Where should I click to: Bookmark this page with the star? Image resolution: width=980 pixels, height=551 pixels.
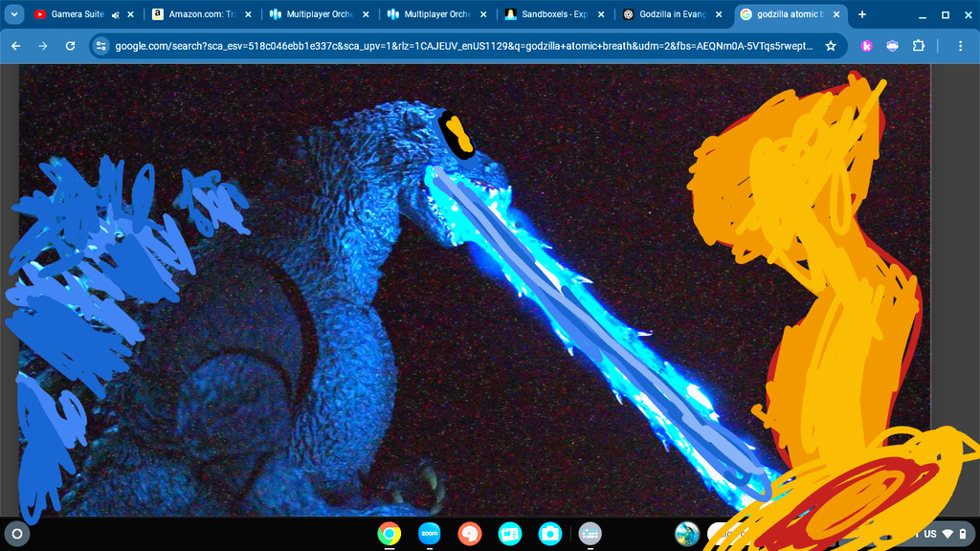click(x=831, y=46)
